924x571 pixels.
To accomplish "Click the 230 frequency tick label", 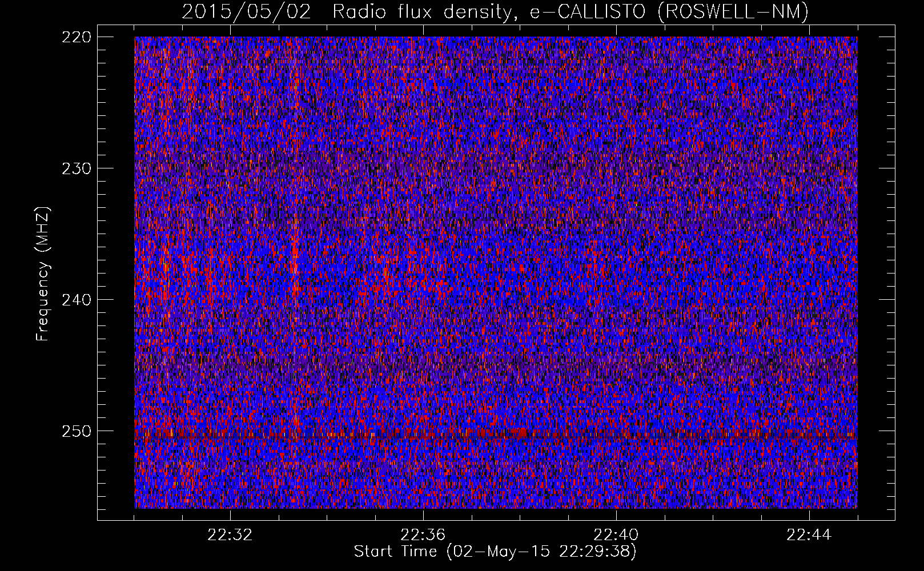I will (x=76, y=168).
